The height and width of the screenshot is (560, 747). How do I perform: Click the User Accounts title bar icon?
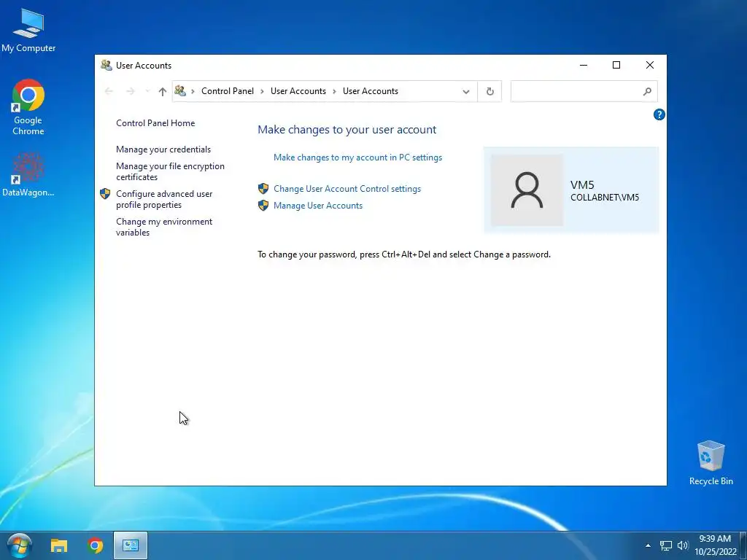click(107, 65)
